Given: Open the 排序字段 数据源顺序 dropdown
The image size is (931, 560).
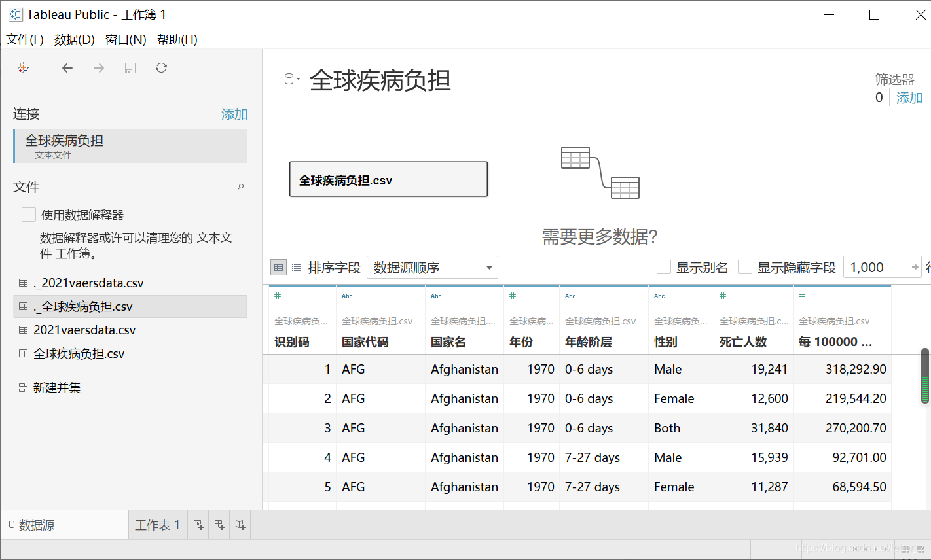Looking at the screenshot, I should pyautogui.click(x=432, y=267).
